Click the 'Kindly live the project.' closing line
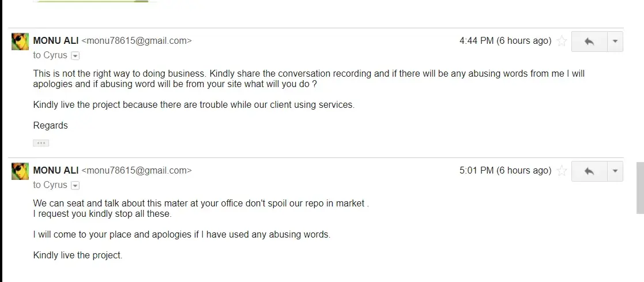This screenshot has width=644, height=282. click(78, 255)
